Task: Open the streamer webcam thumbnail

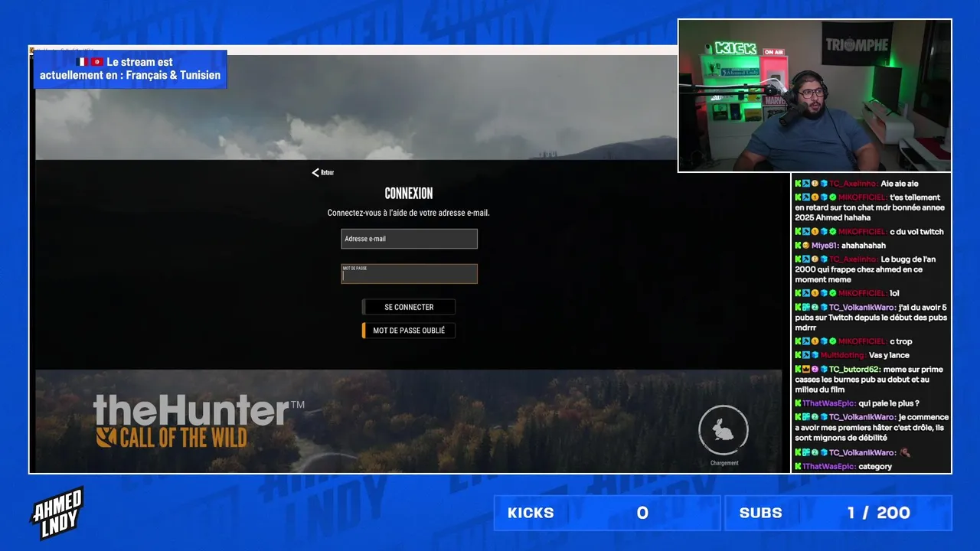Action: point(815,96)
